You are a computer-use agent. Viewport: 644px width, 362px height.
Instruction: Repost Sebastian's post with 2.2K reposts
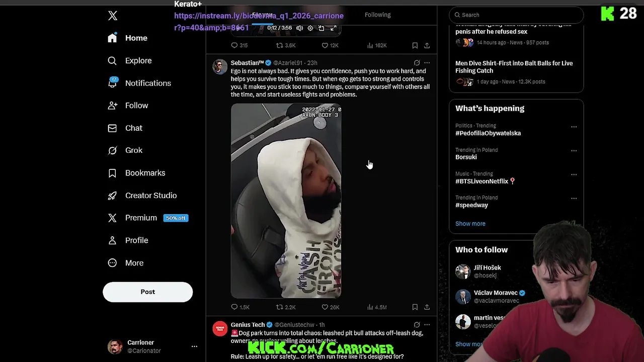click(x=286, y=307)
